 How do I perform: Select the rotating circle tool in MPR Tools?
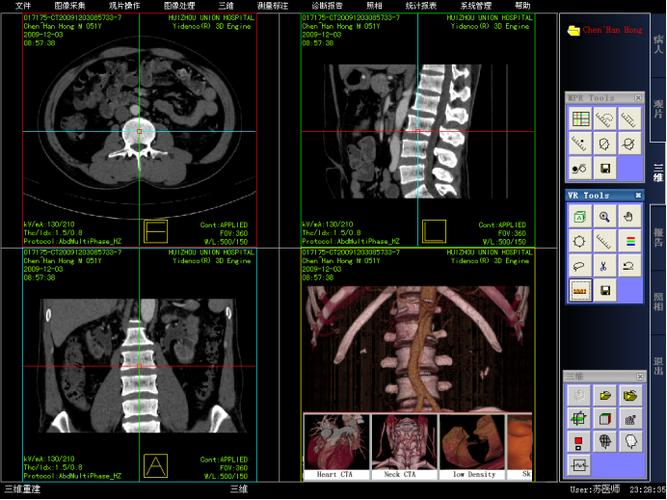click(629, 143)
